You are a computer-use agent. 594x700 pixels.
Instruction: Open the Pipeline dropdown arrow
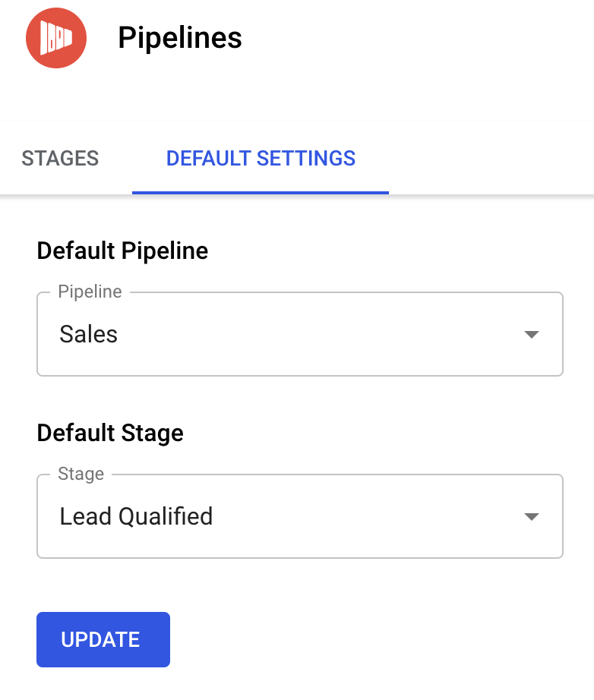coord(531,334)
